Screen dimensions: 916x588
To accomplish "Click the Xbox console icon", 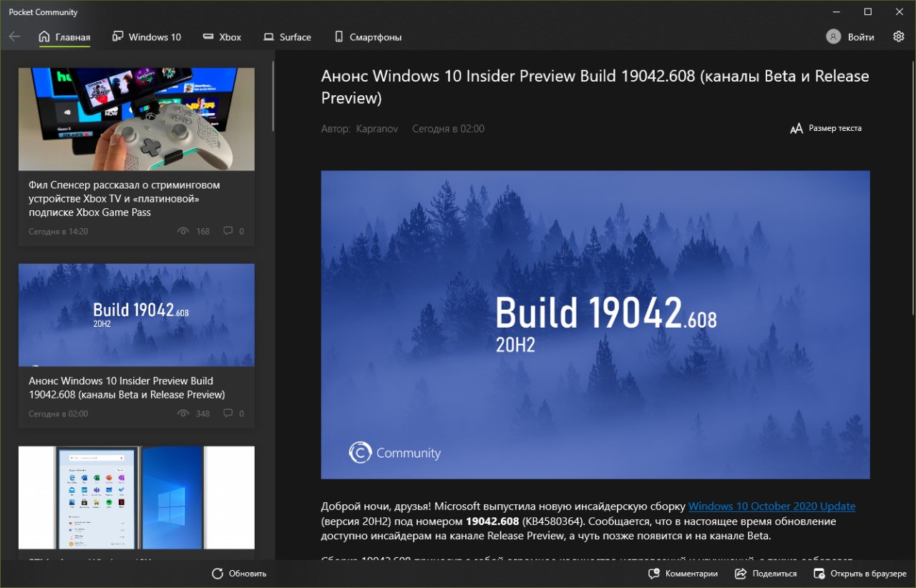I will 208,36.
